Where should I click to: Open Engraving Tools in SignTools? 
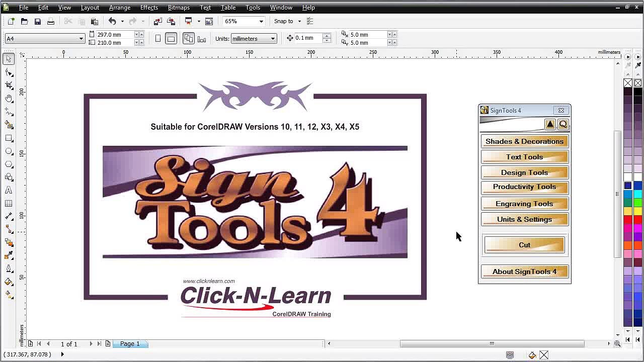coord(524,204)
